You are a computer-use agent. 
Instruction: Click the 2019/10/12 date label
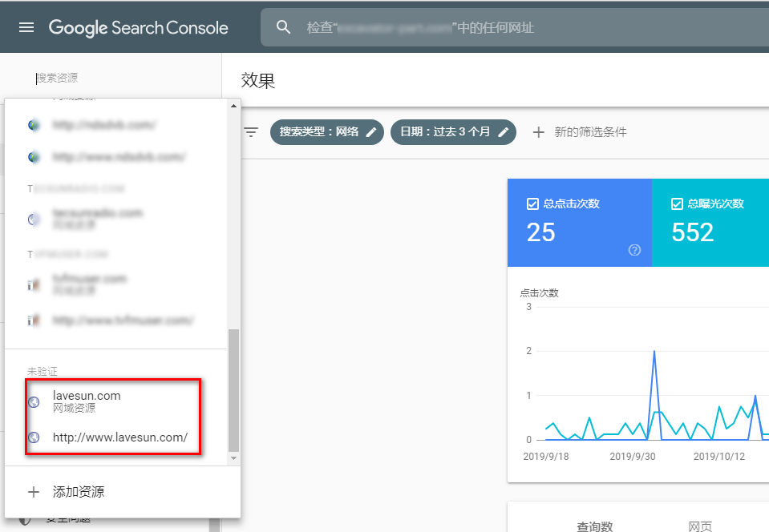[719, 457]
